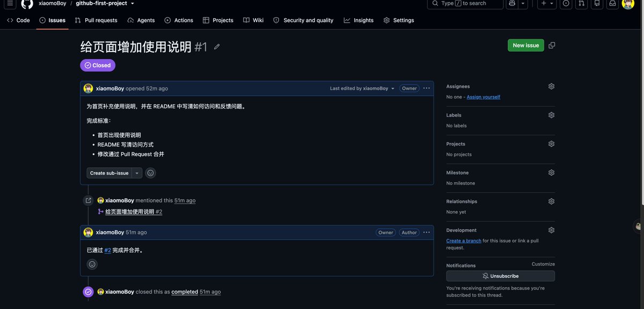Image resolution: width=644 pixels, height=309 pixels.
Task: Click Customize notifications link
Action: [543, 264]
